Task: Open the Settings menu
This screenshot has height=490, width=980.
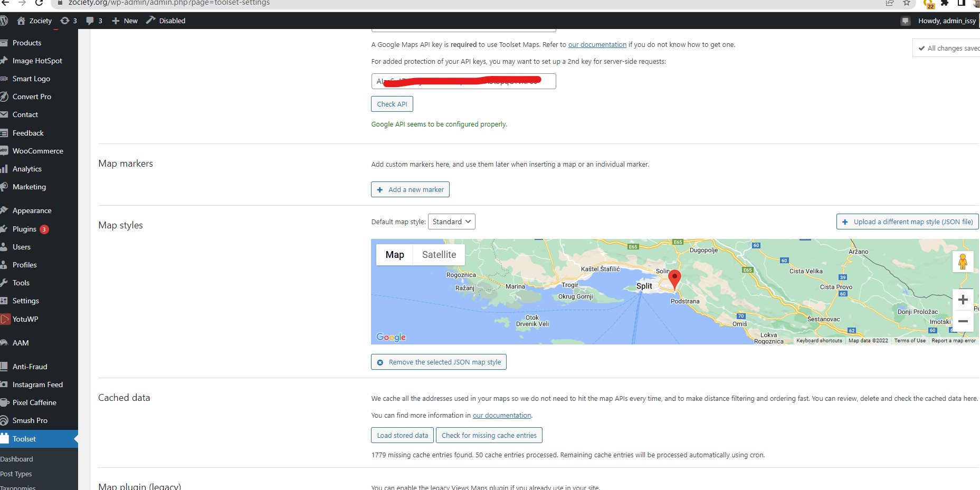Action: point(25,301)
